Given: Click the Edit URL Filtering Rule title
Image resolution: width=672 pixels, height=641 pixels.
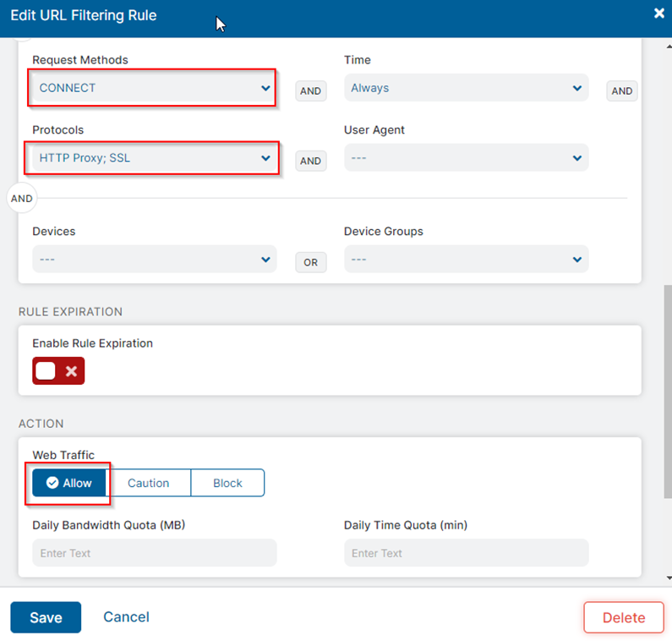Looking at the screenshot, I should coord(84,15).
